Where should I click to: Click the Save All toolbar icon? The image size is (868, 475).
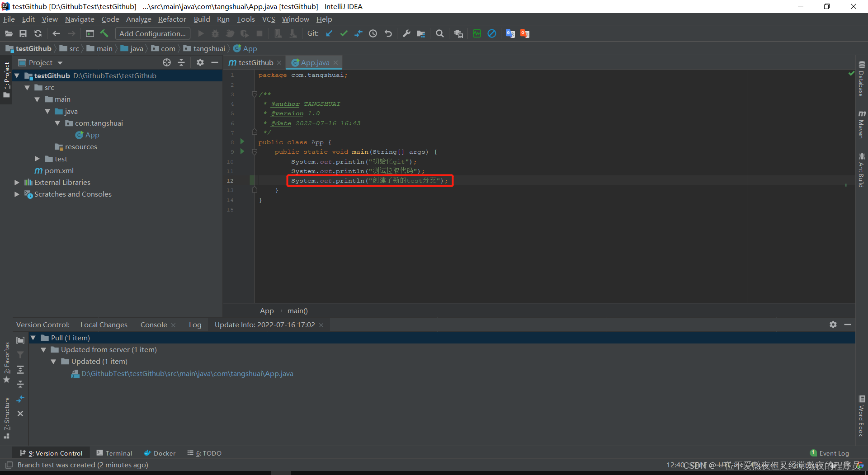pos(23,33)
